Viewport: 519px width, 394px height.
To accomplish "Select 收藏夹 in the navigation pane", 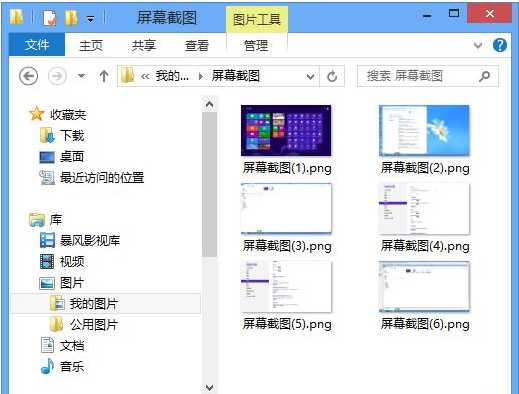I will 68,115.
